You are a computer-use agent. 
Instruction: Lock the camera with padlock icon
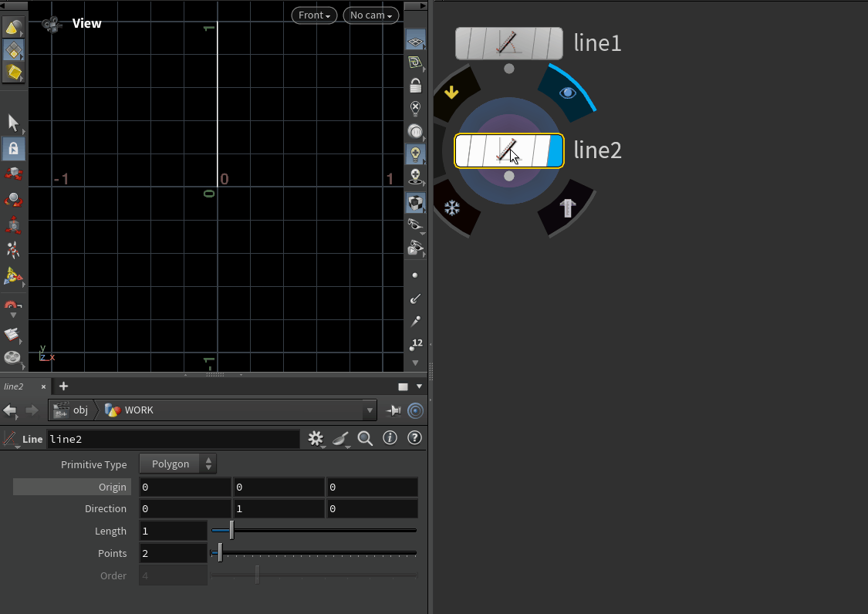tap(415, 86)
